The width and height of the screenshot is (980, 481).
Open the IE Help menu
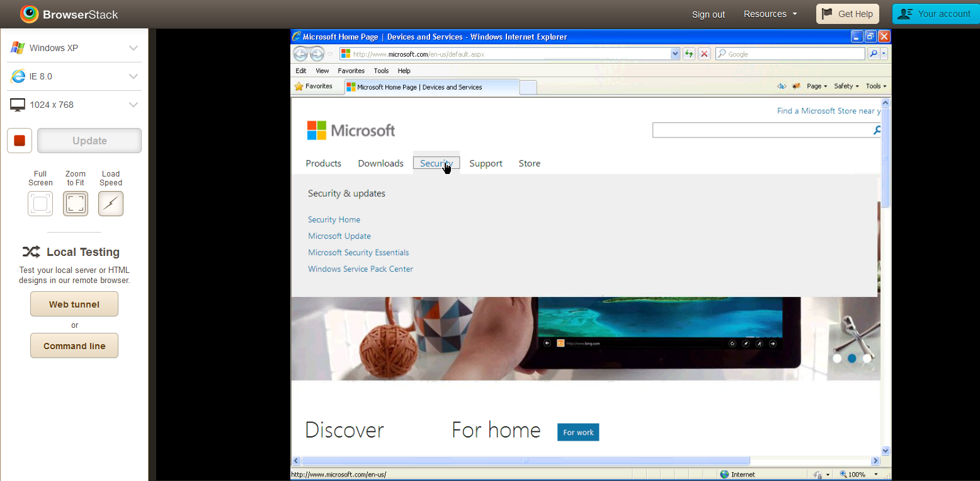pos(404,71)
